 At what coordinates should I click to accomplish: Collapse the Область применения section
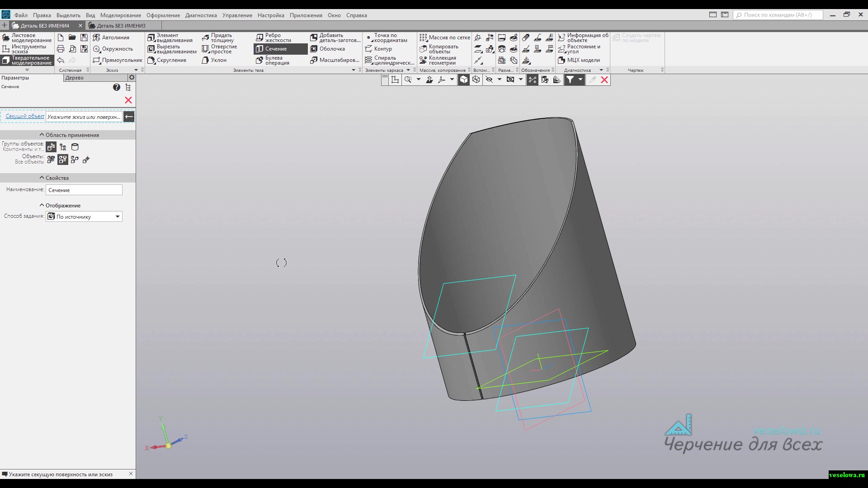click(x=68, y=135)
